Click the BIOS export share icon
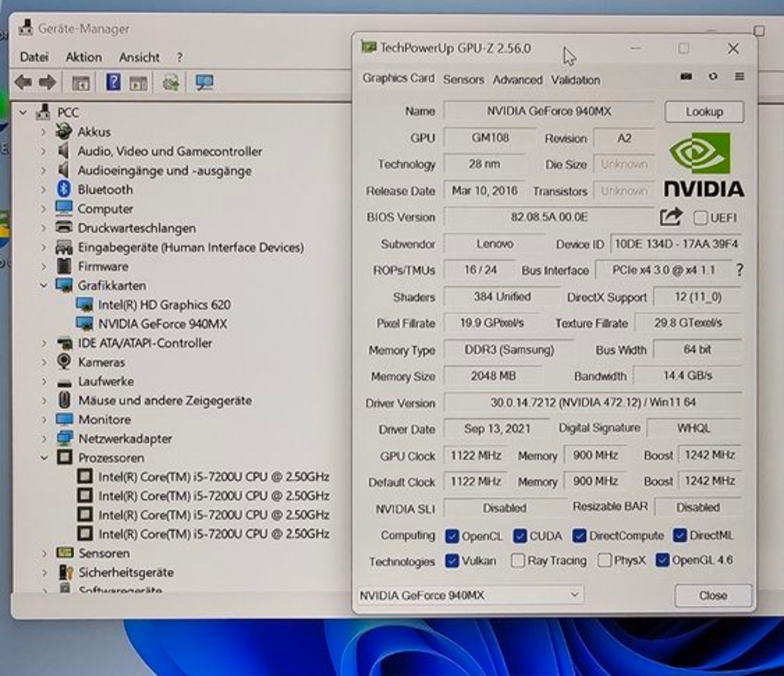The image size is (784, 676). click(x=671, y=217)
